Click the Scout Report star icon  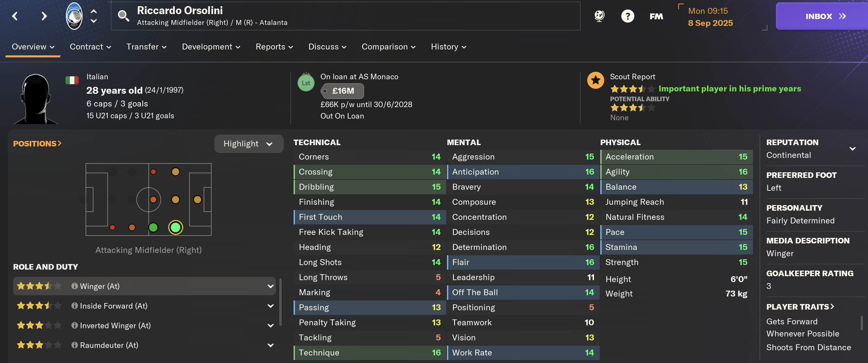pos(595,80)
